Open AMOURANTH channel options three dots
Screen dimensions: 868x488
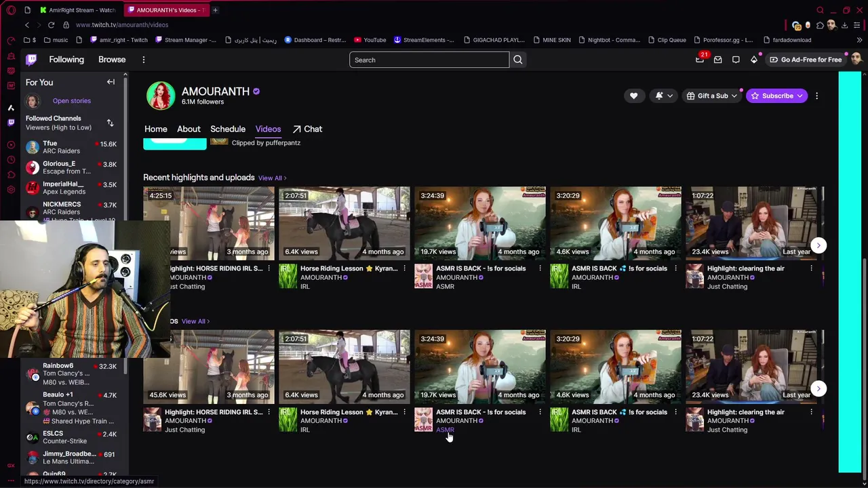[x=816, y=96]
